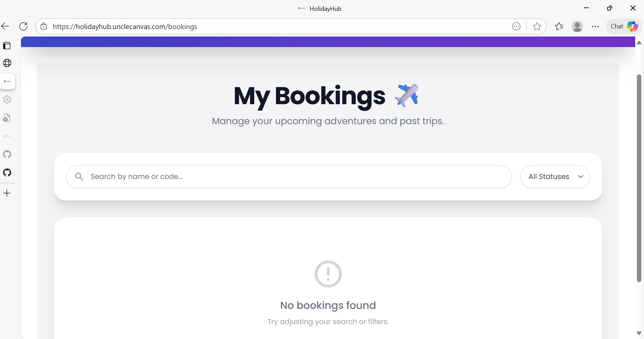
Task: Open browser Settings and more menu
Action: (595, 26)
